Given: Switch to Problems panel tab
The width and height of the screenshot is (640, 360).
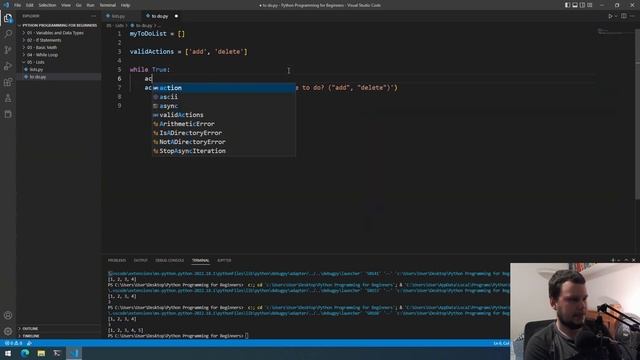Looking at the screenshot, I should 117,260.
